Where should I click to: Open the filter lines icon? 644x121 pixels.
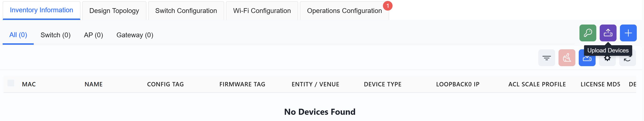[546, 58]
